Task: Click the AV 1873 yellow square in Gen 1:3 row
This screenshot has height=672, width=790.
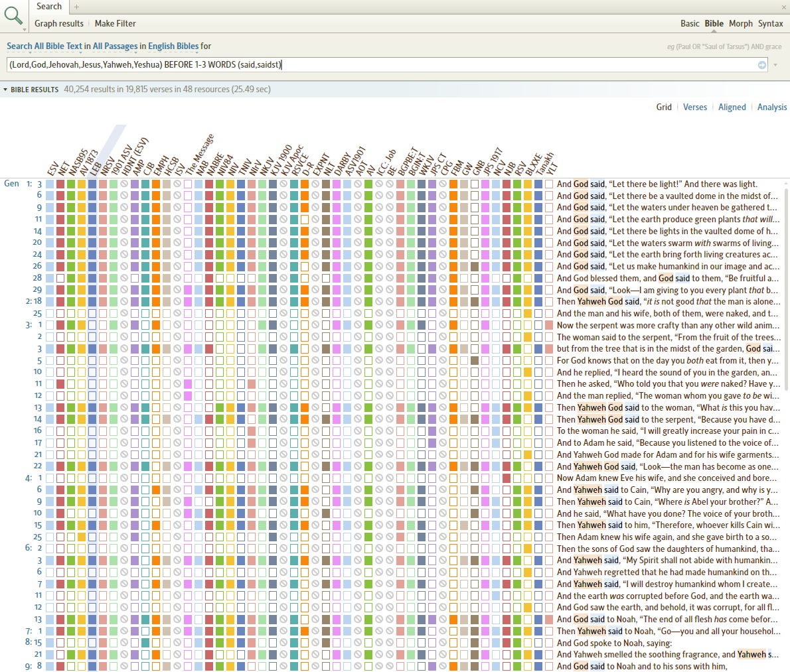Action: pos(82,184)
